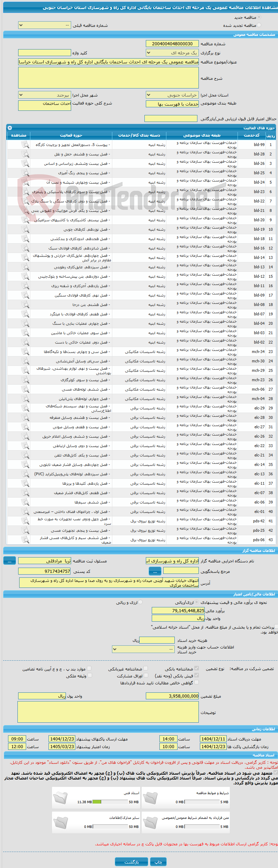Image resolution: width=278 pixels, height=868 pixels.
Task: Open view magnifier icon for row bld-03
Action: tap(25, 333)
